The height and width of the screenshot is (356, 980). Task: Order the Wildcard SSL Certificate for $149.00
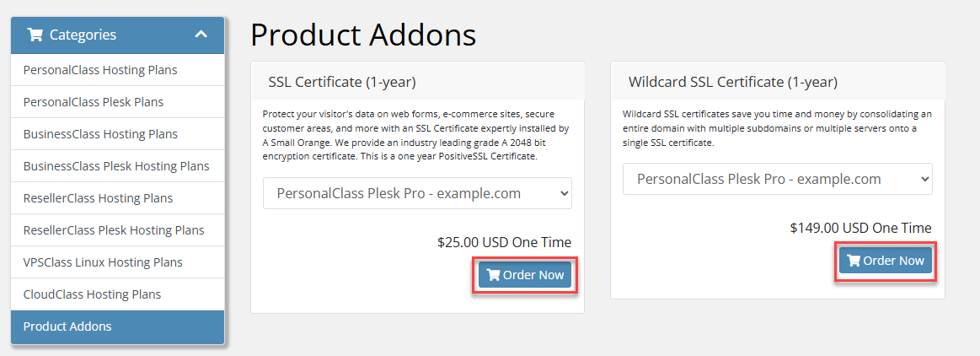coord(886,261)
